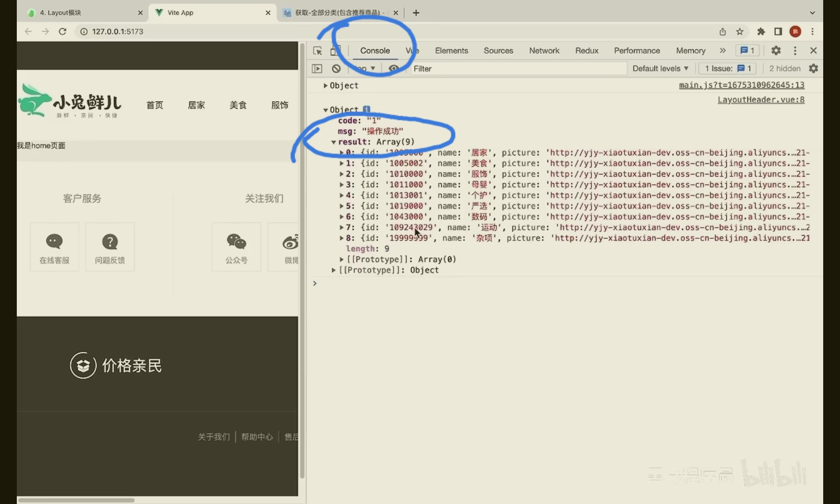
Task: Click the 1 Issue button
Action: [x=727, y=68]
